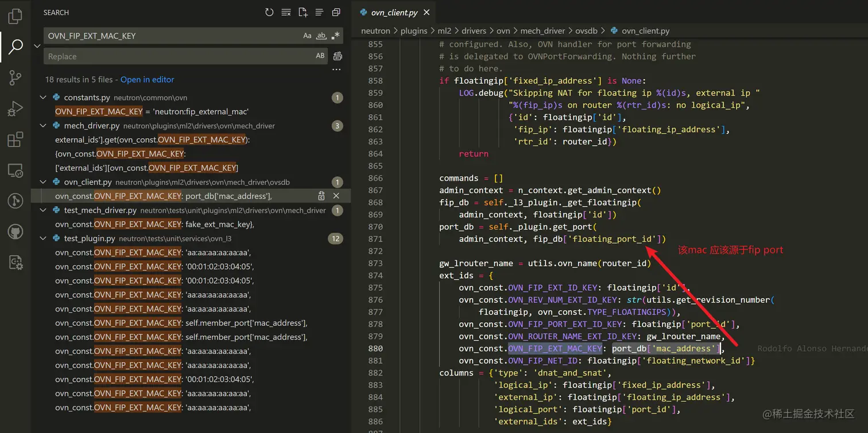The width and height of the screenshot is (868, 433).
Task: Click the Replace All icon
Action: (338, 56)
